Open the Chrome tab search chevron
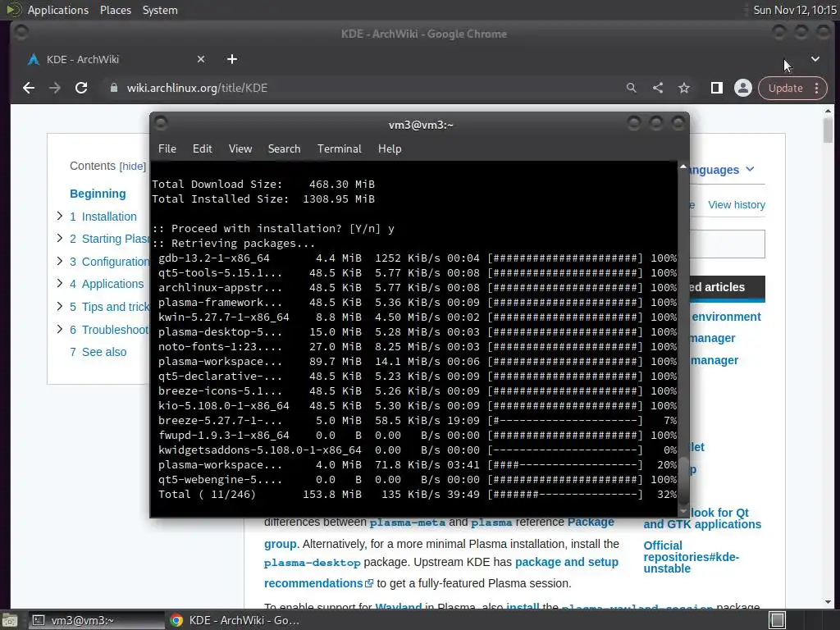The width and height of the screenshot is (840, 630). (815, 59)
